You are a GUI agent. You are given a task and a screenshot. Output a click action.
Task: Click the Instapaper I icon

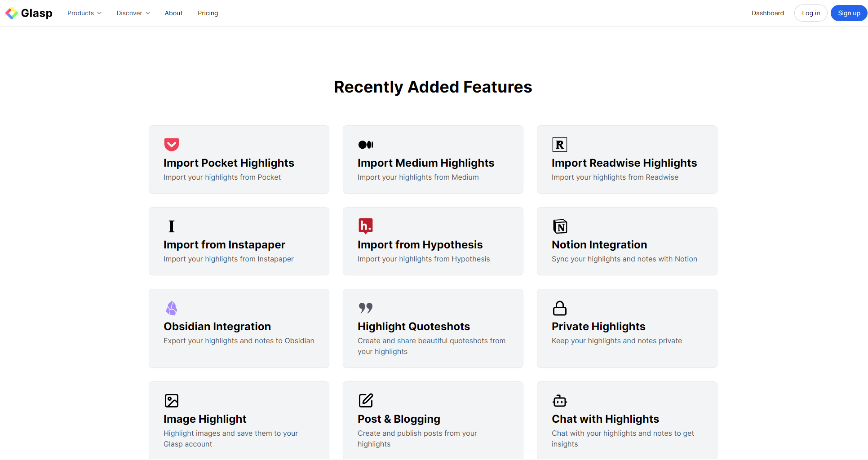[x=171, y=226]
